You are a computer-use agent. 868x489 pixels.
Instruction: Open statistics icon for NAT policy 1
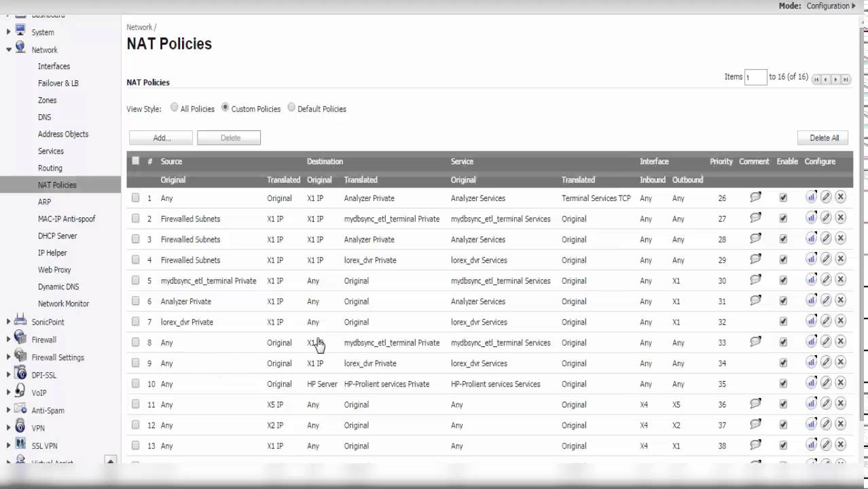(x=812, y=197)
